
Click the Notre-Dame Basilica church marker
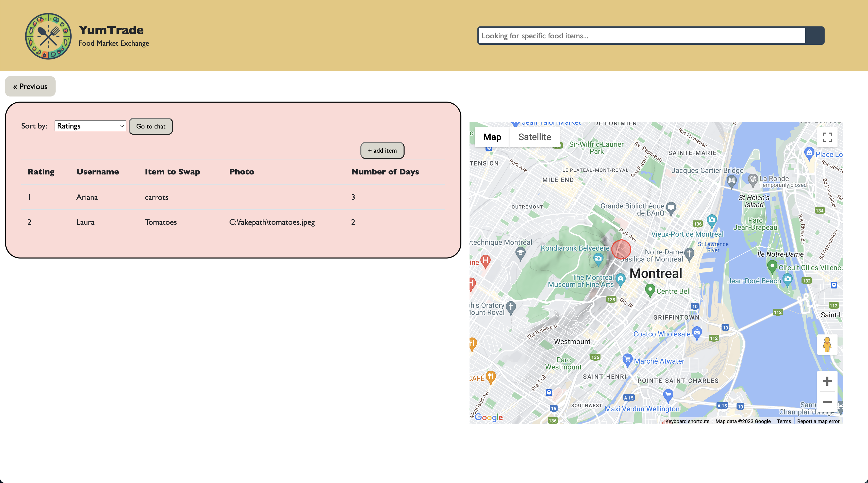689,253
